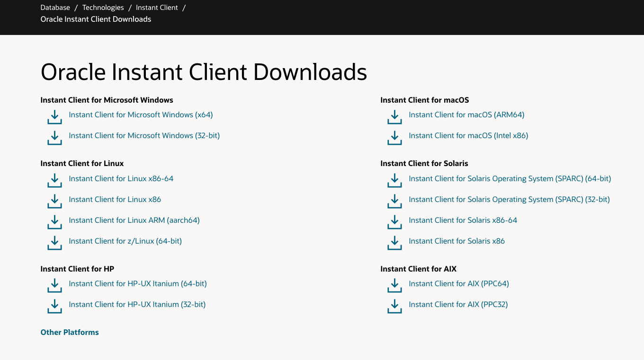Open Instant Client for AIX (PPC64) link
This screenshot has height=360, width=644.
tap(459, 283)
